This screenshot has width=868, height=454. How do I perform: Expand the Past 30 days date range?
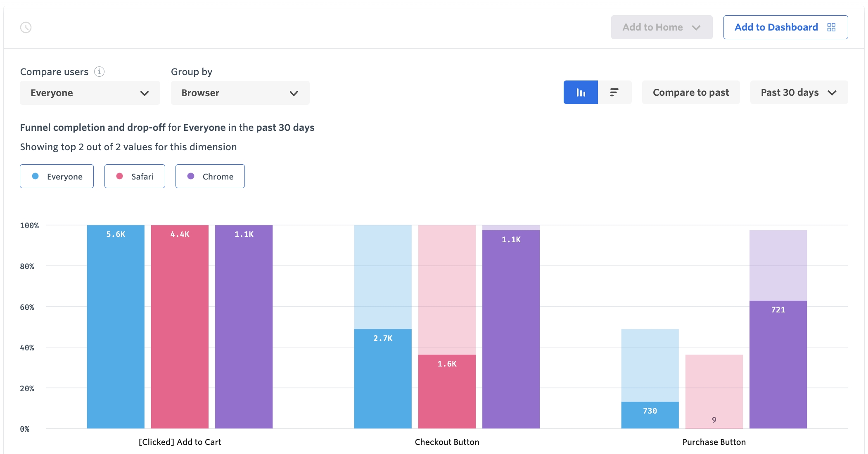tap(799, 92)
